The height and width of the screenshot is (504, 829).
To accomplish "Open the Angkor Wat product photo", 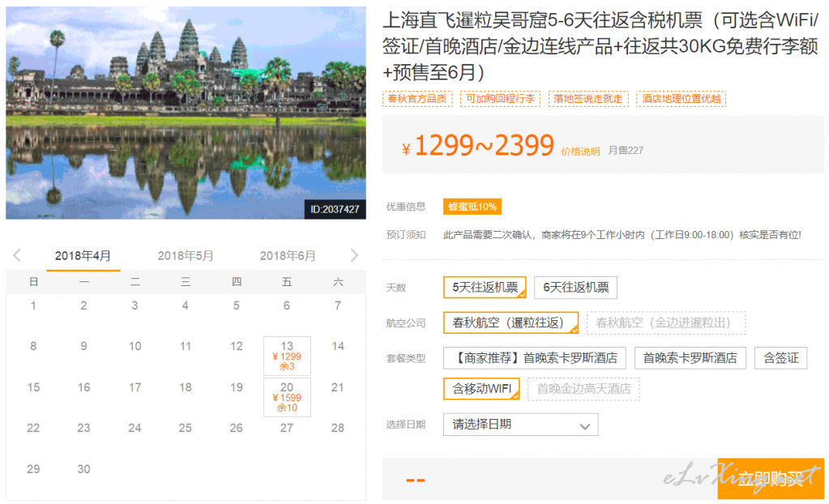I will (x=186, y=113).
